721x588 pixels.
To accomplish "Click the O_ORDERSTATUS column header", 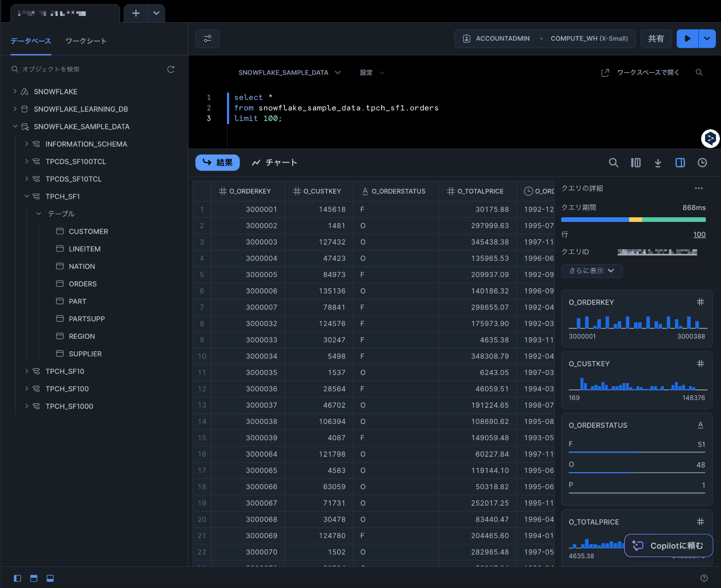I will pos(397,191).
